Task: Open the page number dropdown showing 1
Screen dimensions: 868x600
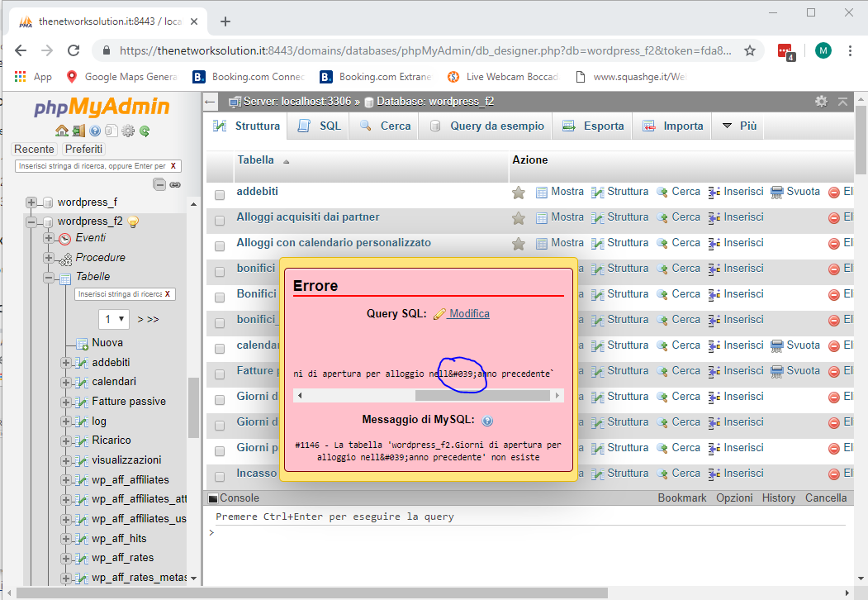Action: 114,319
